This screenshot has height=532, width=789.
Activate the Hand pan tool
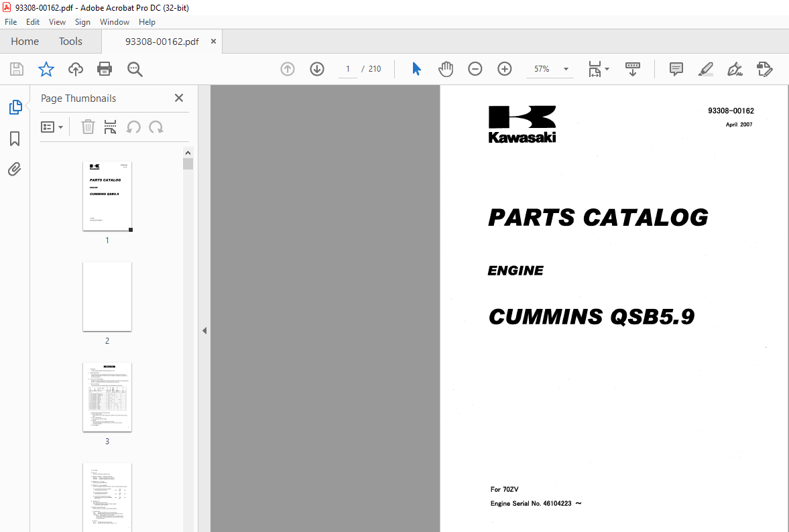445,69
